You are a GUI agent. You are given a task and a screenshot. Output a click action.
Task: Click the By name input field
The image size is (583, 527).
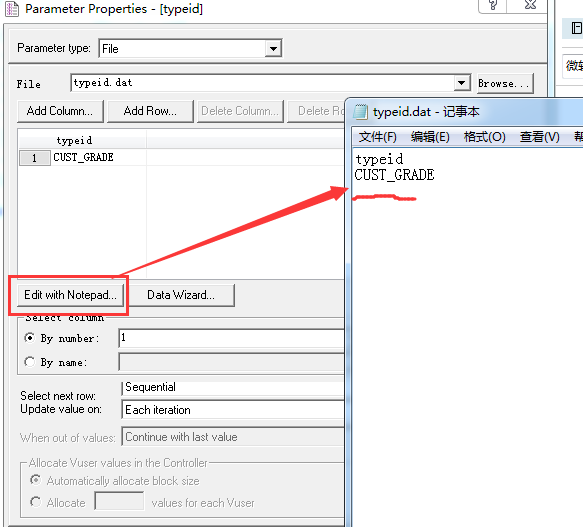[231, 362]
